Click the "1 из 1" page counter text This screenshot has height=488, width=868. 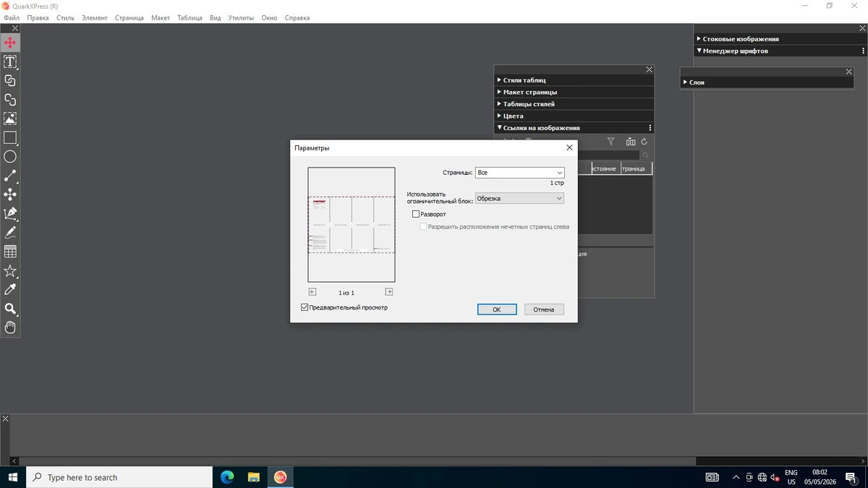point(346,293)
